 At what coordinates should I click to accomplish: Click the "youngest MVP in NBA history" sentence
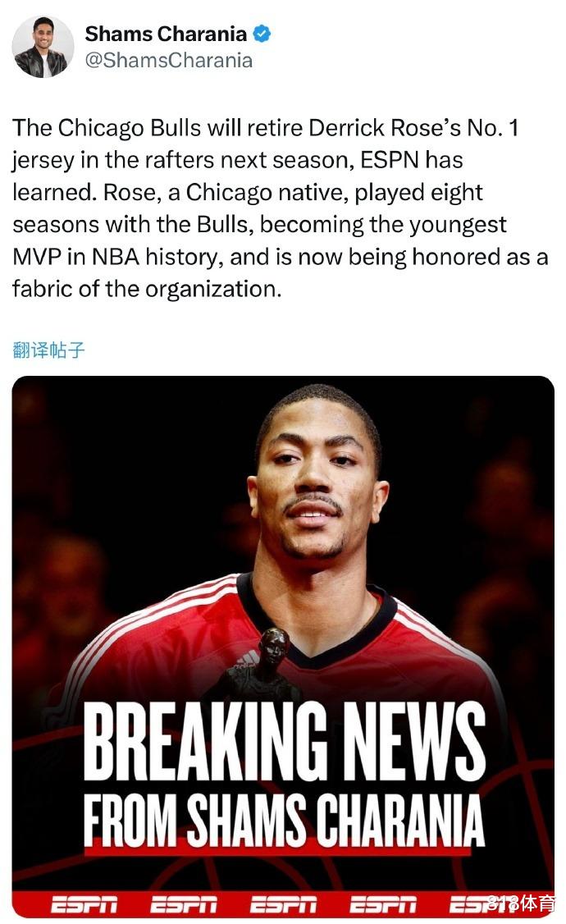click(x=259, y=240)
